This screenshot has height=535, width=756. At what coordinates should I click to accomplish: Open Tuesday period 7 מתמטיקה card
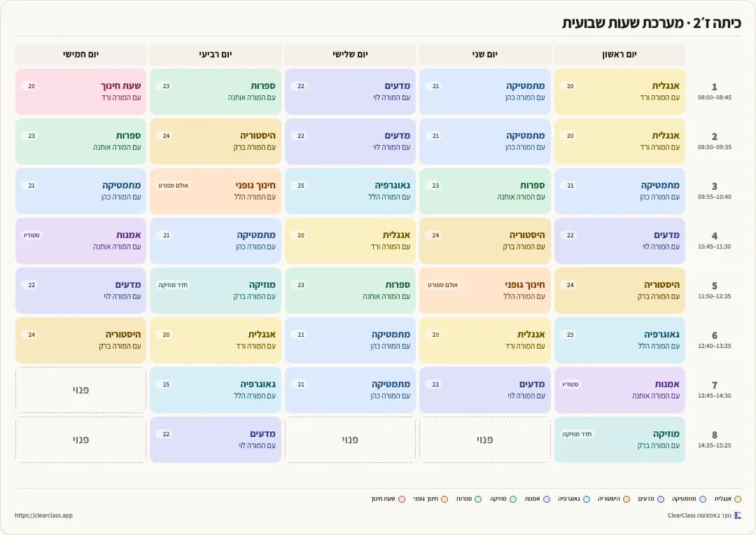pyautogui.click(x=350, y=390)
